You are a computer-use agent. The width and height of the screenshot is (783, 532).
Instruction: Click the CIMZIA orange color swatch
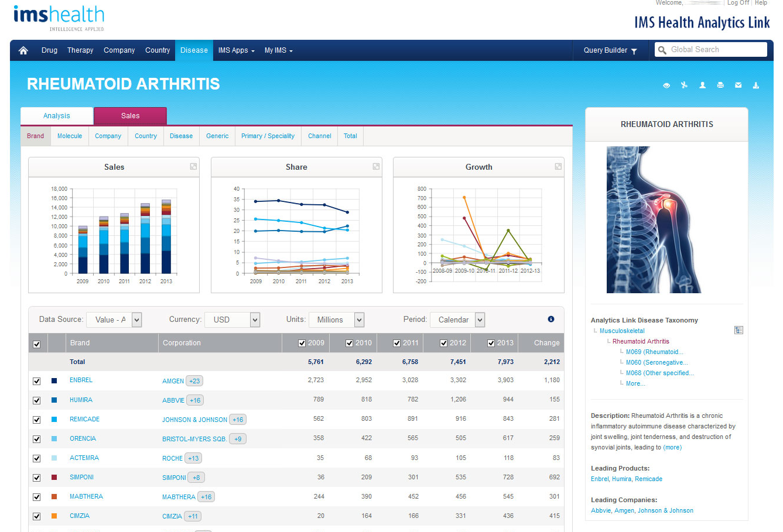(x=54, y=516)
